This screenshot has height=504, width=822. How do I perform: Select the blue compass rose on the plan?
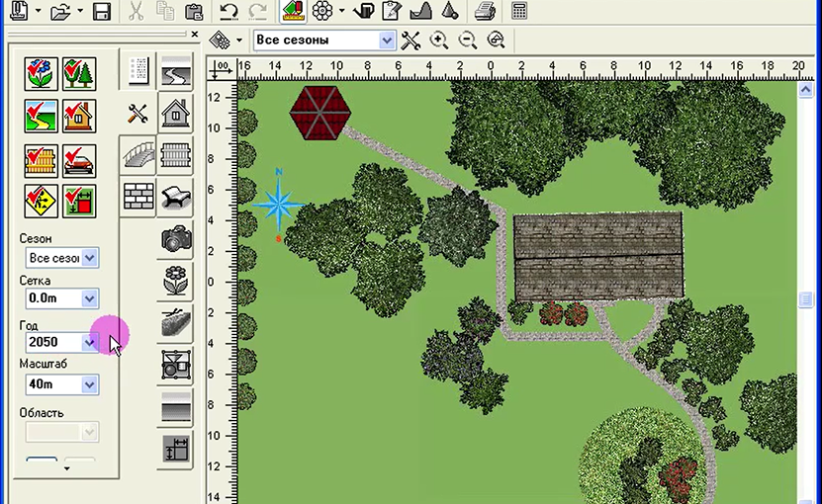point(278,205)
